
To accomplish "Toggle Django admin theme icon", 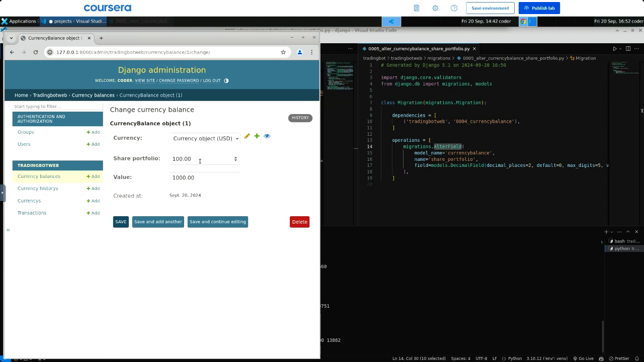I will coord(226,80).
